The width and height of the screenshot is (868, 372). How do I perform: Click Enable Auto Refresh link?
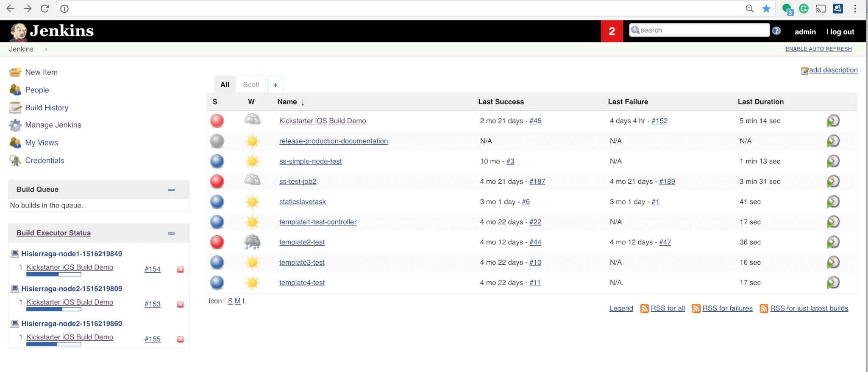pyautogui.click(x=818, y=49)
